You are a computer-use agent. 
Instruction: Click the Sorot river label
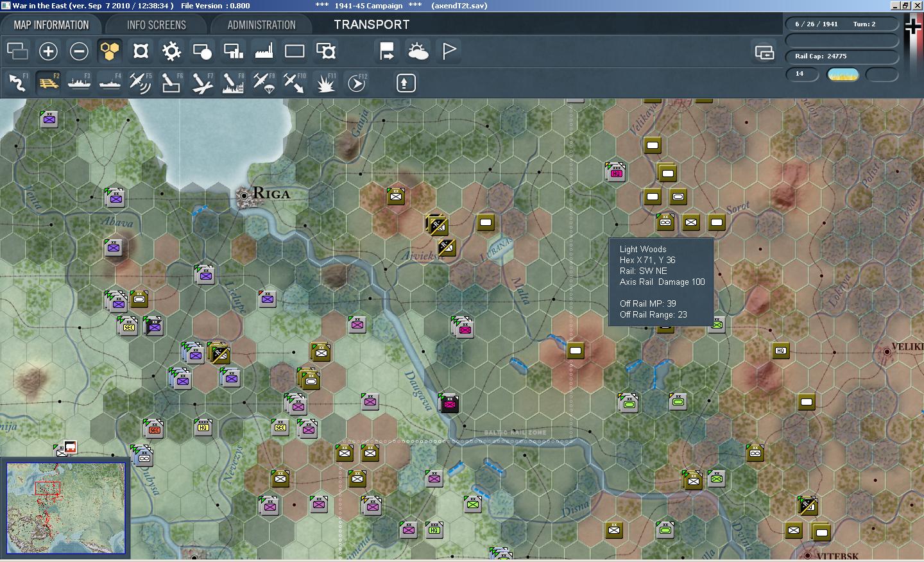pos(738,208)
